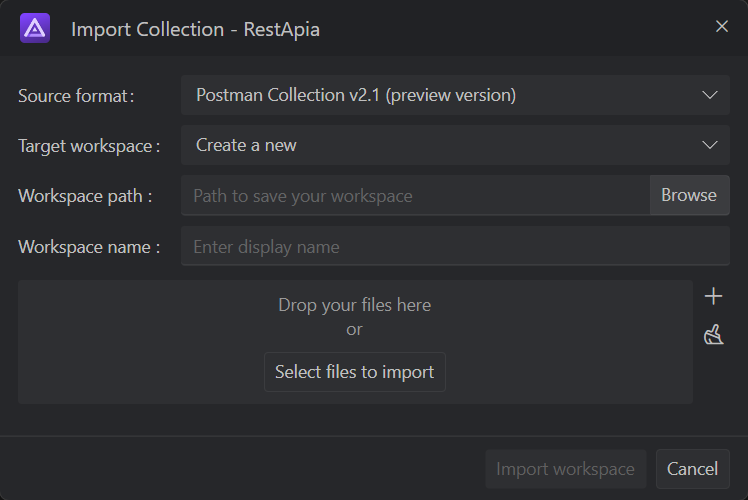Screen dimensions: 748x500
Task: Open the Source format dropdown
Action: click(455, 95)
